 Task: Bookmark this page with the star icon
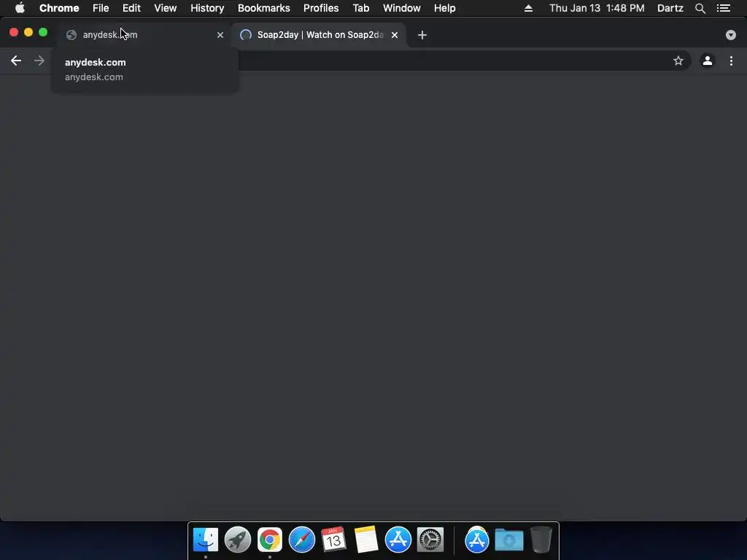678,61
